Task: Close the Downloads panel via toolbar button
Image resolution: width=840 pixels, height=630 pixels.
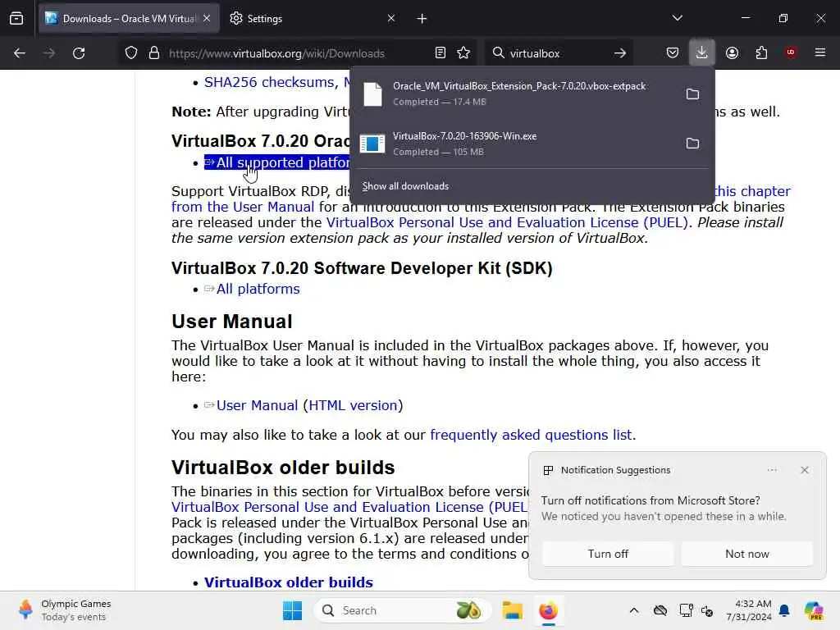Action: [702, 52]
